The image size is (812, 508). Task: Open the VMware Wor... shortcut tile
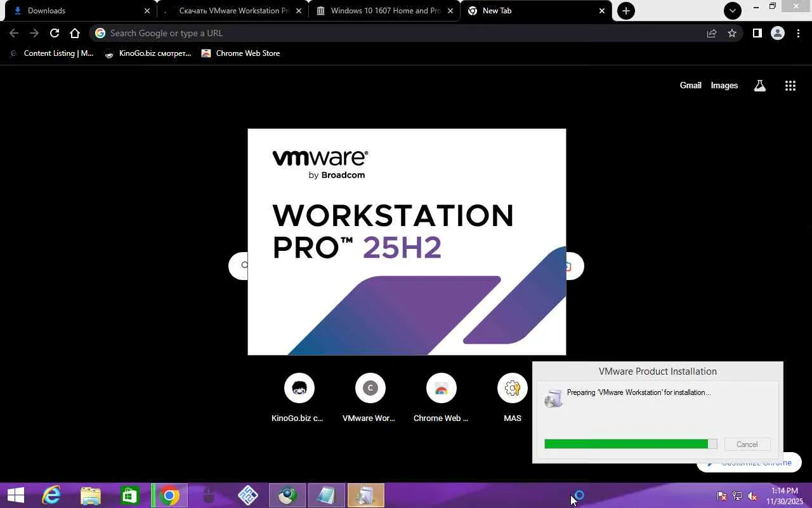(370, 398)
